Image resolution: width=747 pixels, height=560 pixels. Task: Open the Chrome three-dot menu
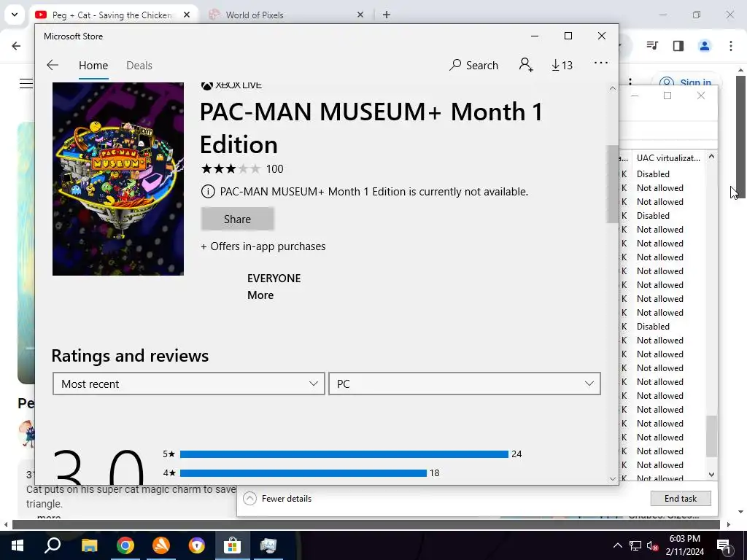pyautogui.click(x=730, y=46)
